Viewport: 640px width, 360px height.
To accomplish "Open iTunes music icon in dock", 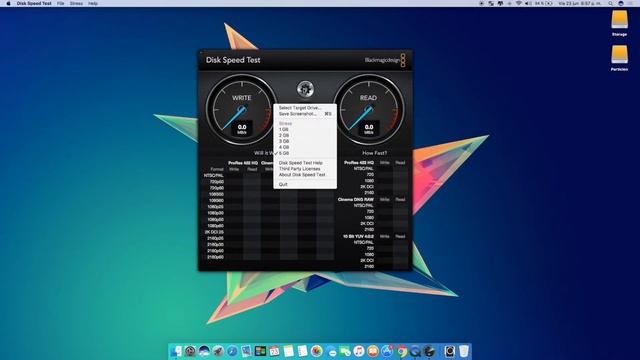I will [x=359, y=351].
